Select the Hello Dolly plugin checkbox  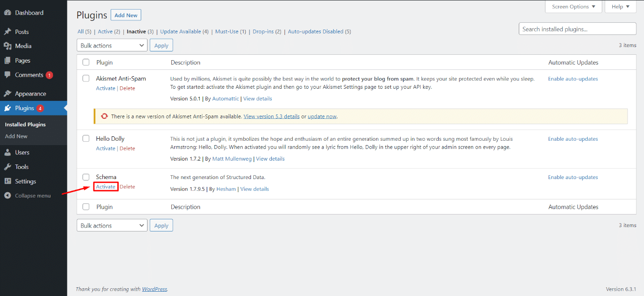tap(86, 138)
